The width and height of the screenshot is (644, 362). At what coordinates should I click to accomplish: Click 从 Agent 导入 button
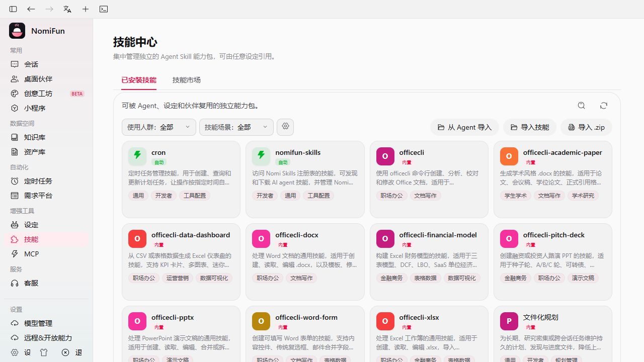coord(464,127)
